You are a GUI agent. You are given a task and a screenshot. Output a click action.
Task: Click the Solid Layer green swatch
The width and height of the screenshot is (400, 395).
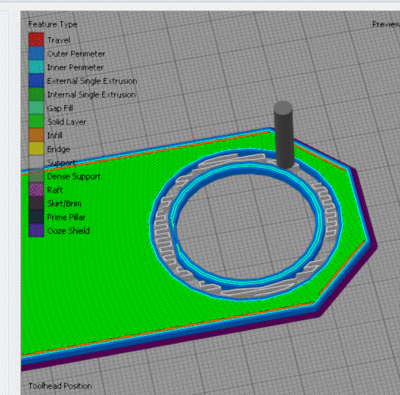click(36, 121)
